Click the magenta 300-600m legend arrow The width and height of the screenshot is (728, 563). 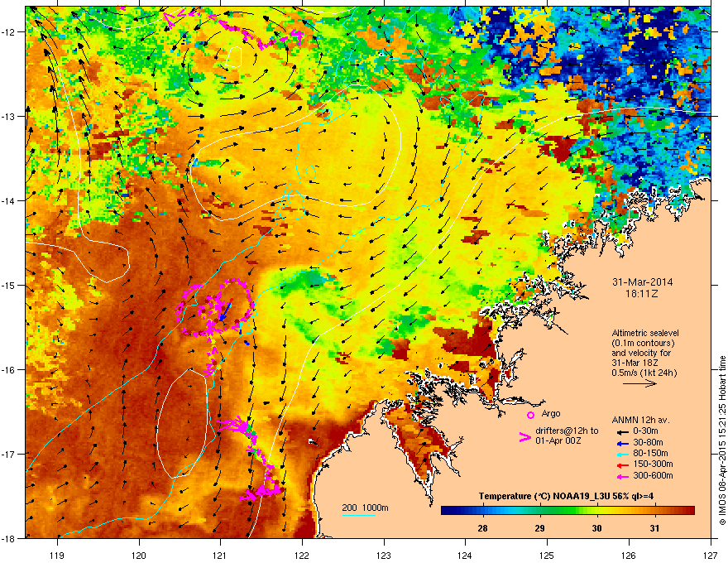pyautogui.click(x=621, y=476)
